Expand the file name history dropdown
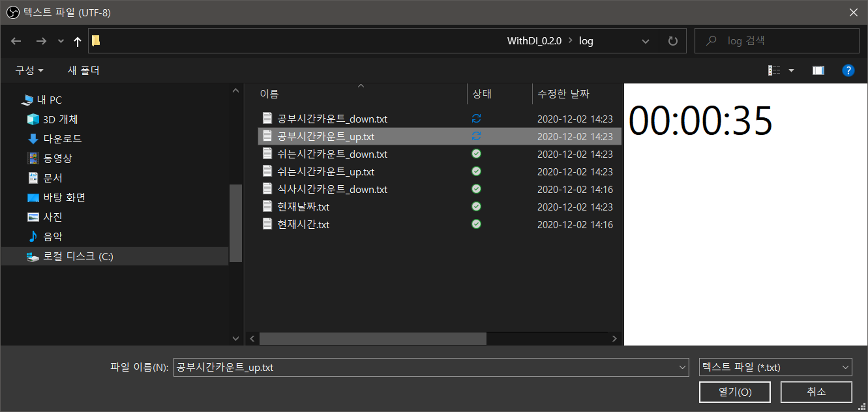This screenshot has height=412, width=868. (682, 367)
